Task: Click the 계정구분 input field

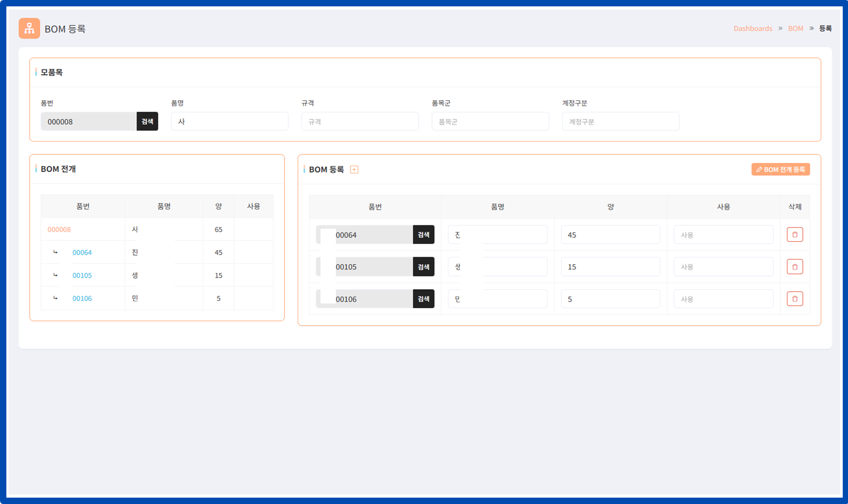Action: [x=620, y=121]
